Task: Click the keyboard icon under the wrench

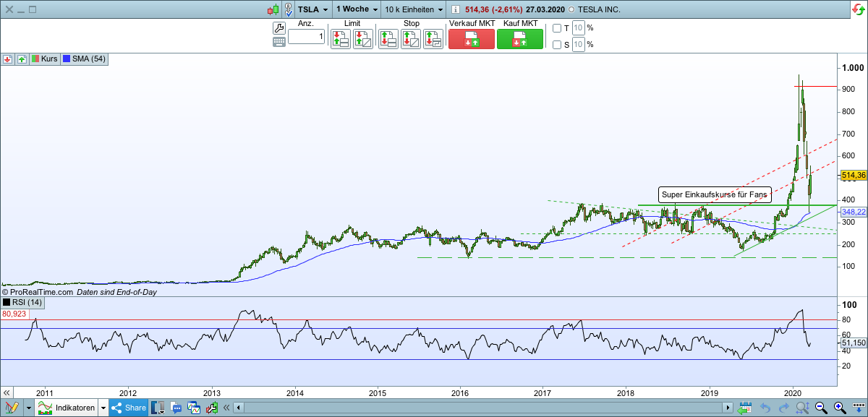Action: (x=278, y=42)
